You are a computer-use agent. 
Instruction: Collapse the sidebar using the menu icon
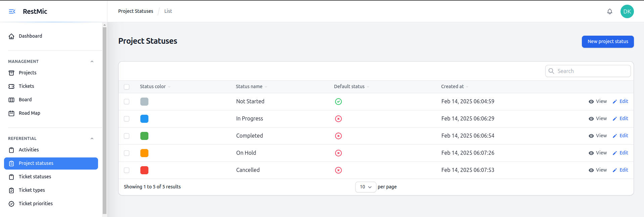pyautogui.click(x=12, y=11)
